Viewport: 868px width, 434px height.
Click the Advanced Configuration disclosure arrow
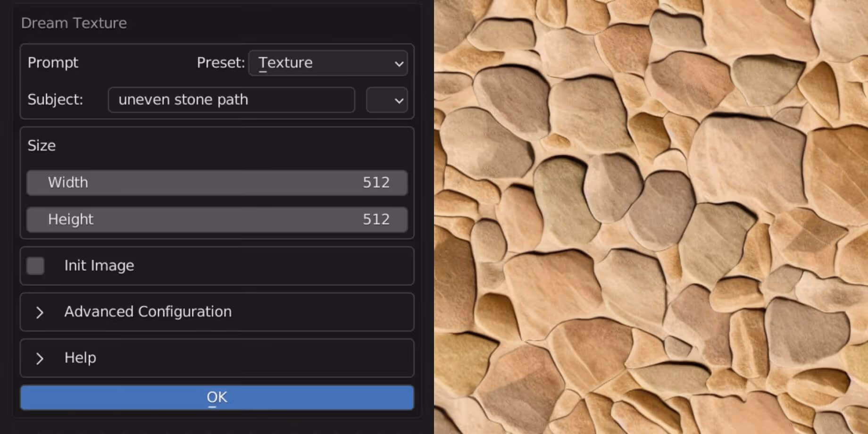click(39, 312)
